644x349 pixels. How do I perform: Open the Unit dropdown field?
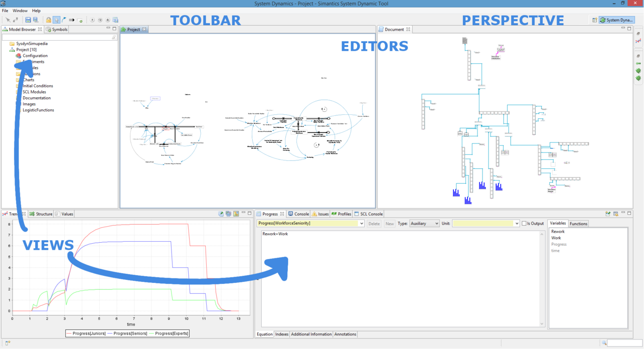pyautogui.click(x=486, y=223)
